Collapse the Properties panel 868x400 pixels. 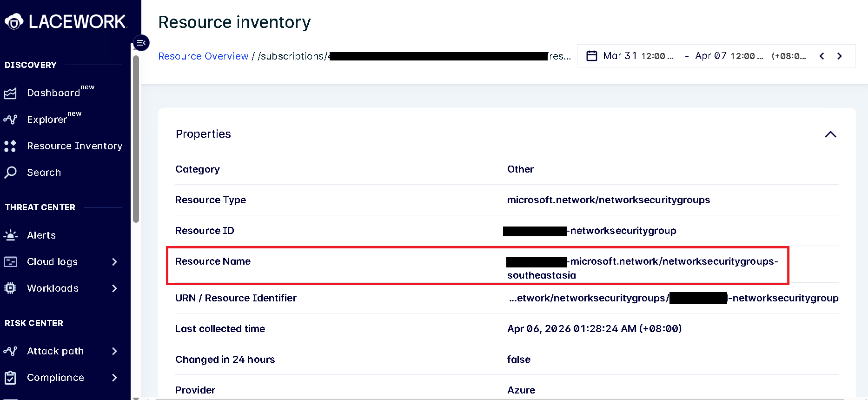(x=830, y=134)
